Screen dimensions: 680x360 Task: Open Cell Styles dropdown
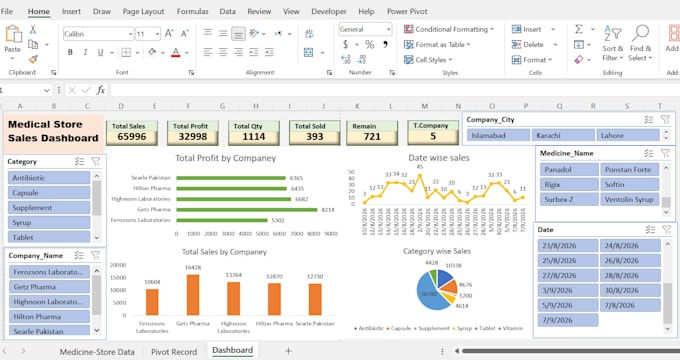[x=428, y=59]
